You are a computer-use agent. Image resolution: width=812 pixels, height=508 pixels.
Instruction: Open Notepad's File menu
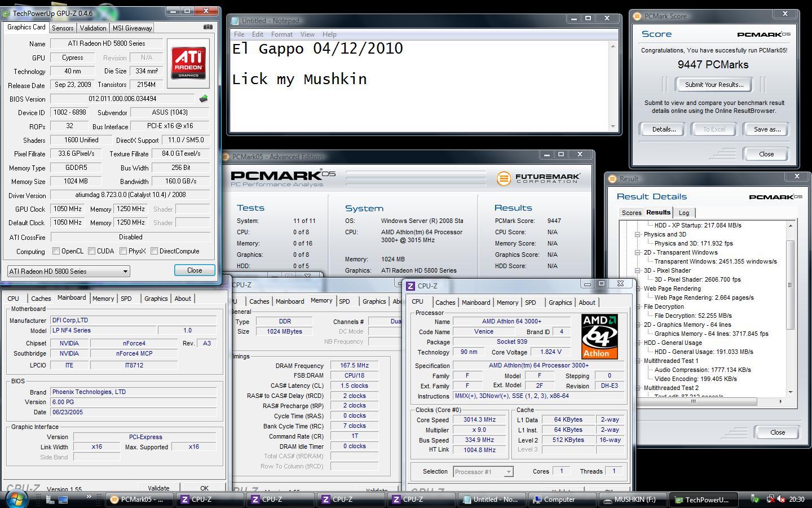(239, 34)
